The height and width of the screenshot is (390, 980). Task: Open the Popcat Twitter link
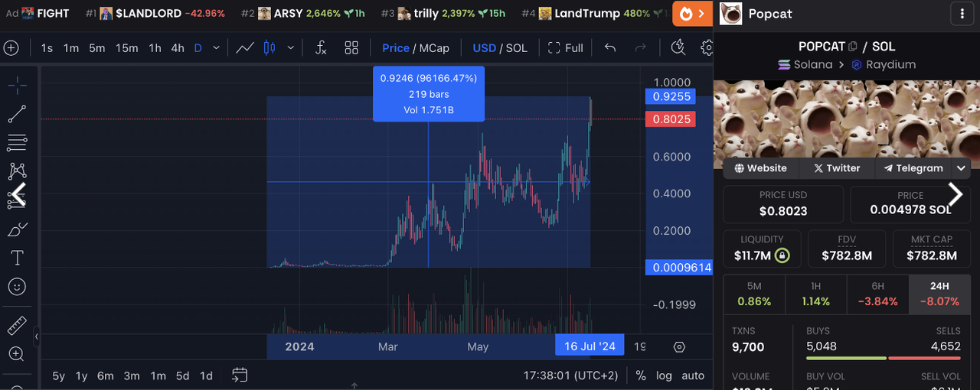click(837, 168)
